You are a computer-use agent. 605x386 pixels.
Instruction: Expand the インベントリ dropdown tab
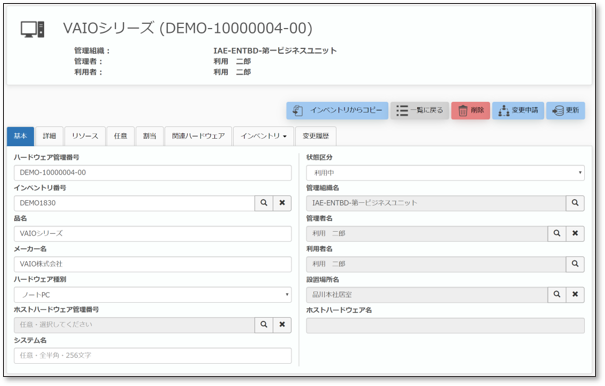tap(264, 136)
